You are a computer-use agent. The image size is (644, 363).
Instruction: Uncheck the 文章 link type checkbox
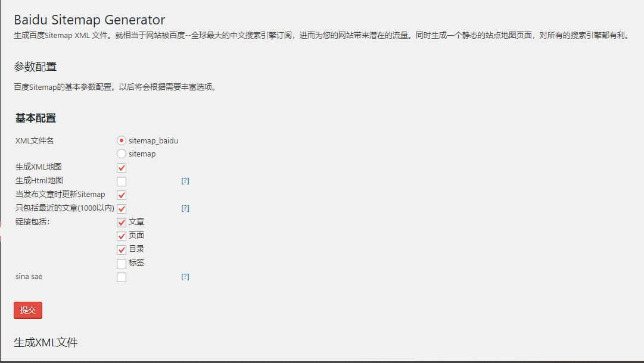point(122,223)
